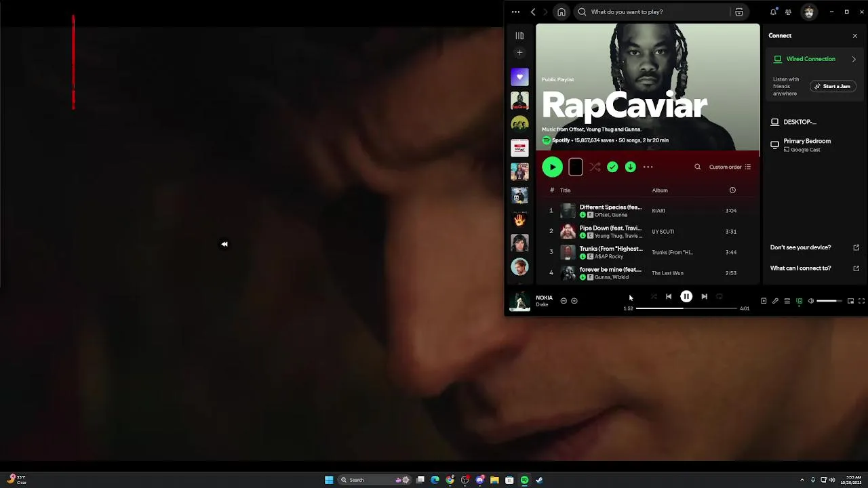868x488 pixels.
Task: Open the Custom order sort dropdown
Action: 730,167
